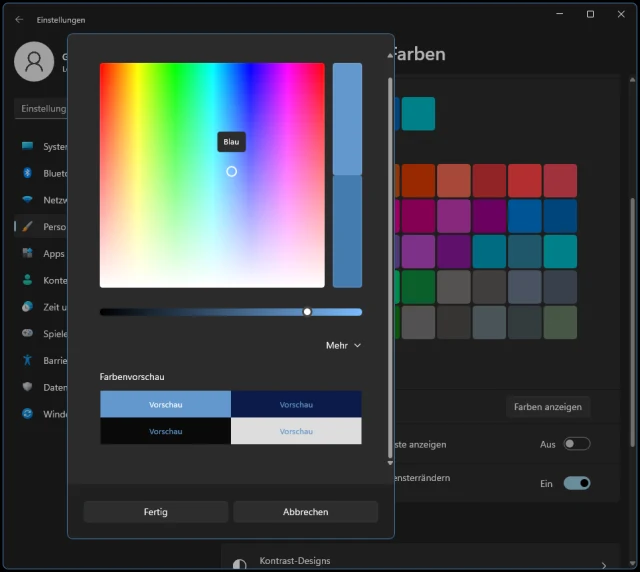The height and width of the screenshot is (572, 640).
Task: Click the Einstellungen search field
Action: (42, 109)
